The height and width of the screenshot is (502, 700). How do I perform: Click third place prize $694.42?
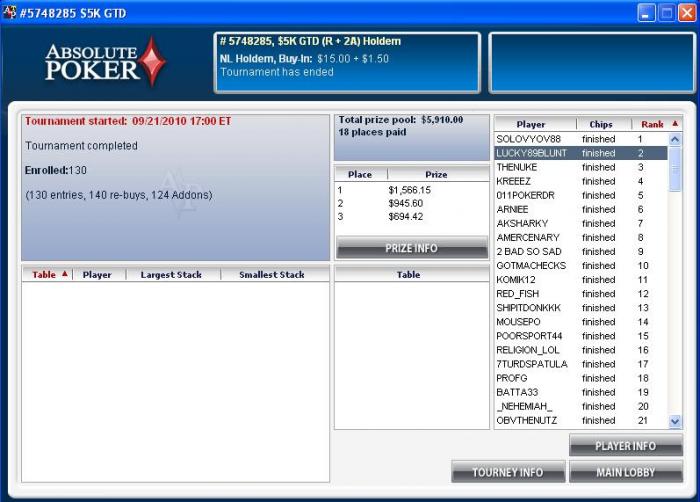[x=405, y=217]
